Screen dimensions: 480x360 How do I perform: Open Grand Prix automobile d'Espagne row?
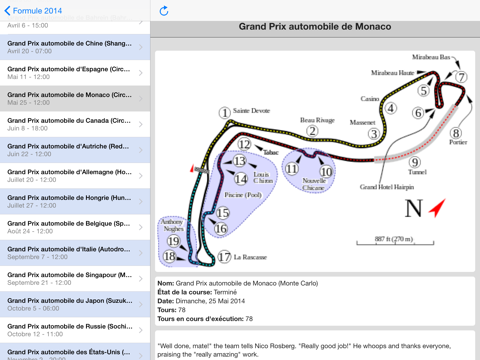coord(75,73)
